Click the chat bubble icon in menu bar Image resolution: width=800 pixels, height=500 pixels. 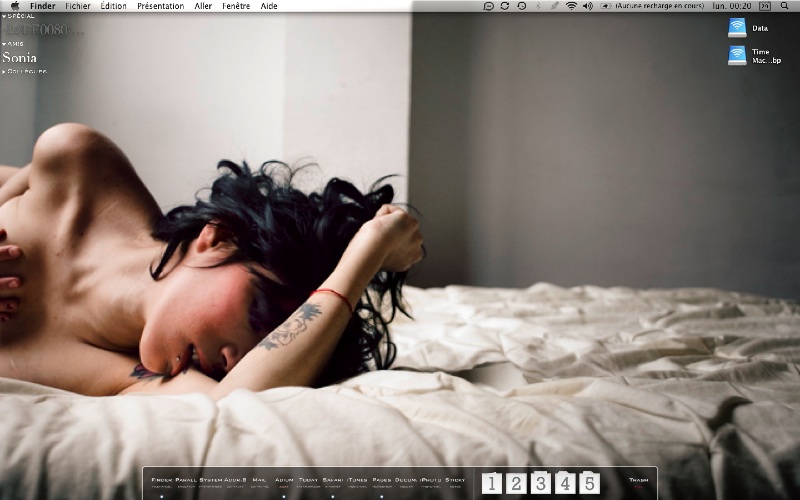tap(488, 6)
